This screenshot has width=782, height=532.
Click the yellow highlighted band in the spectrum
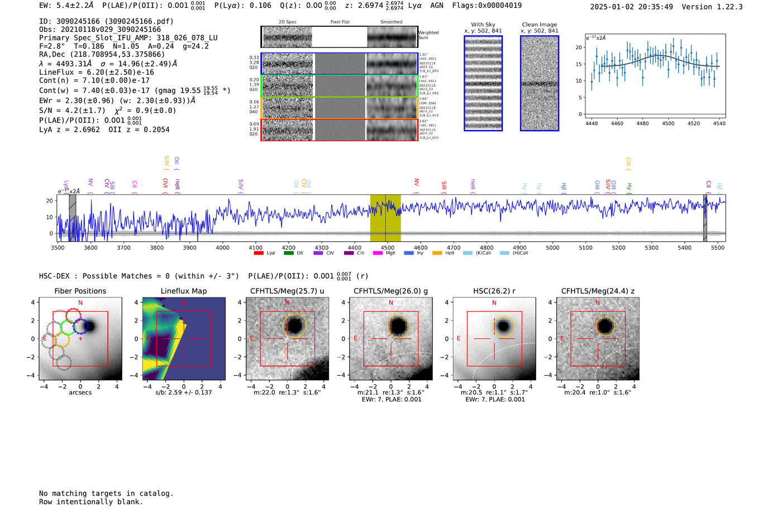[385, 218]
